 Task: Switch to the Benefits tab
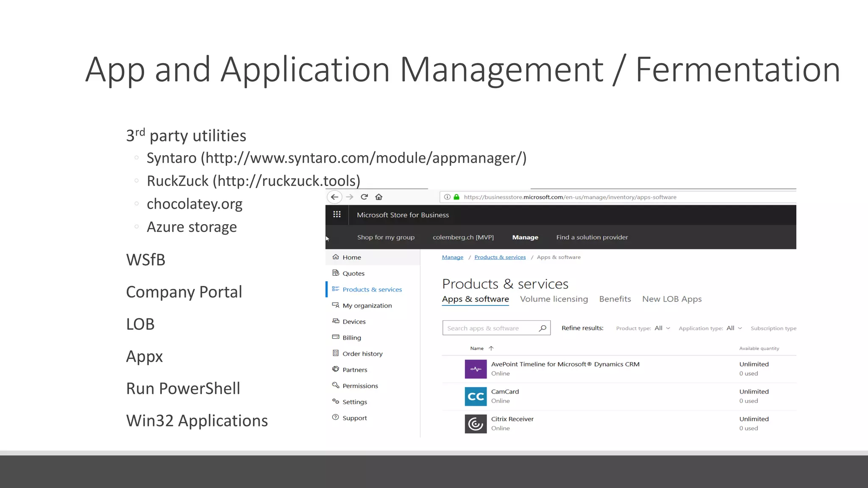[615, 299]
